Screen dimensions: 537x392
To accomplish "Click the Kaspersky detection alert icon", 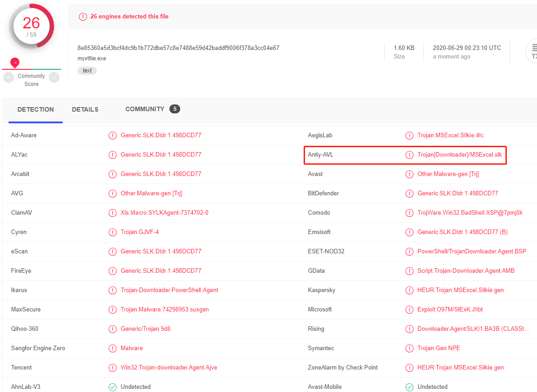I will [x=409, y=290].
